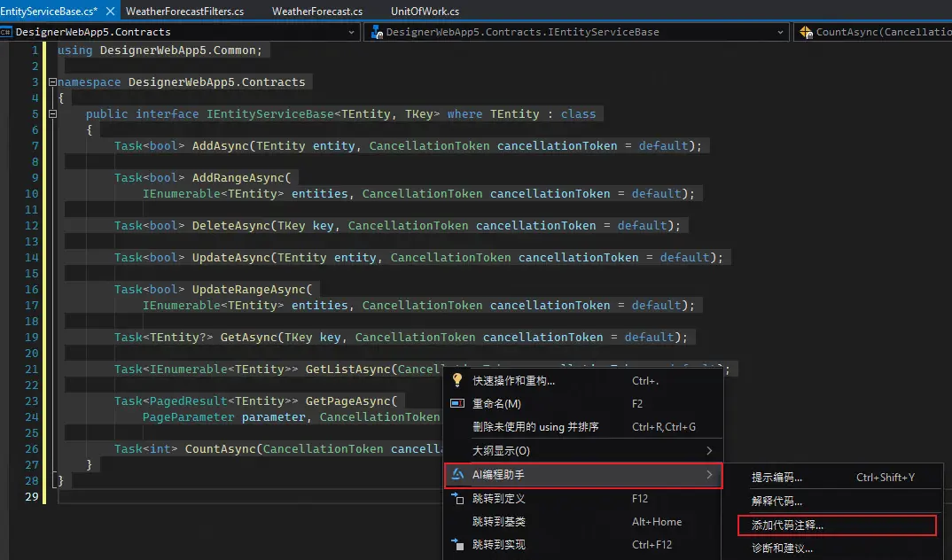The width and height of the screenshot is (952, 560).
Task: Click the AddAsync method name on line 7
Action: pos(221,145)
